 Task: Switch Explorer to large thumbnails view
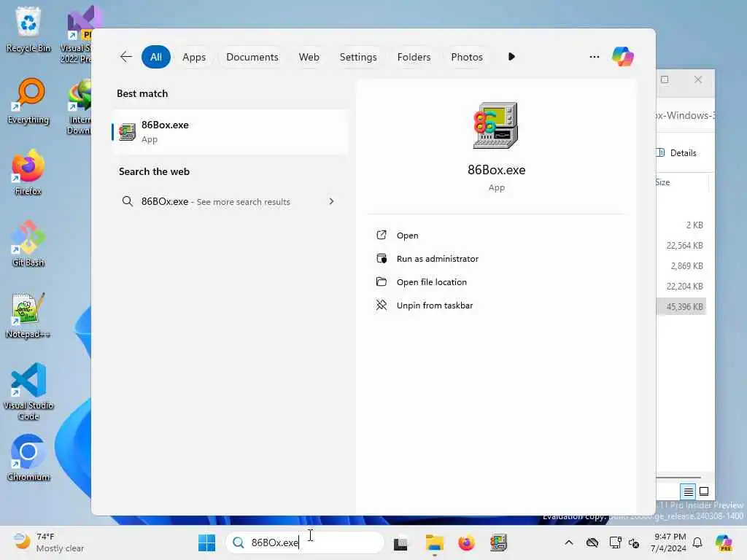704,491
